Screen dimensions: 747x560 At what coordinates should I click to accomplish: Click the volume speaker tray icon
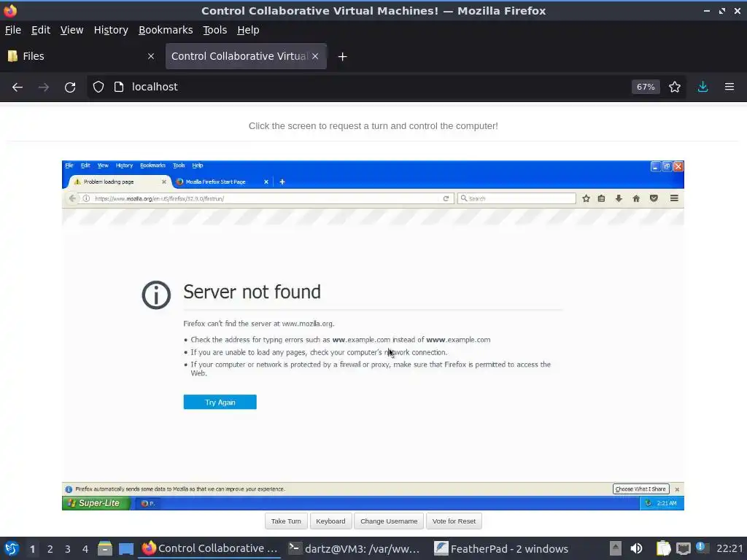[636, 549]
